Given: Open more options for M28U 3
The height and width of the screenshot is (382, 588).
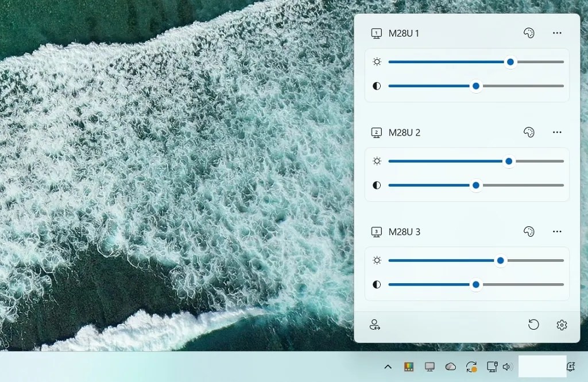Looking at the screenshot, I should (x=557, y=231).
